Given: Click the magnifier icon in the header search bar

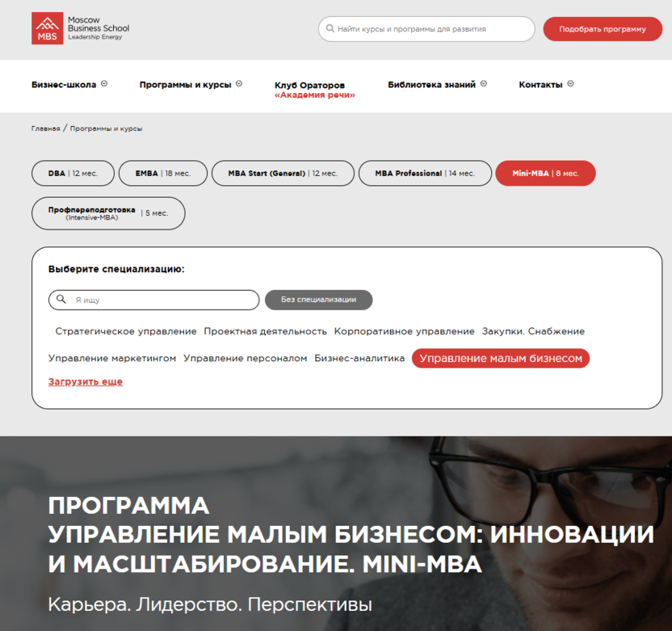Looking at the screenshot, I should (329, 28).
